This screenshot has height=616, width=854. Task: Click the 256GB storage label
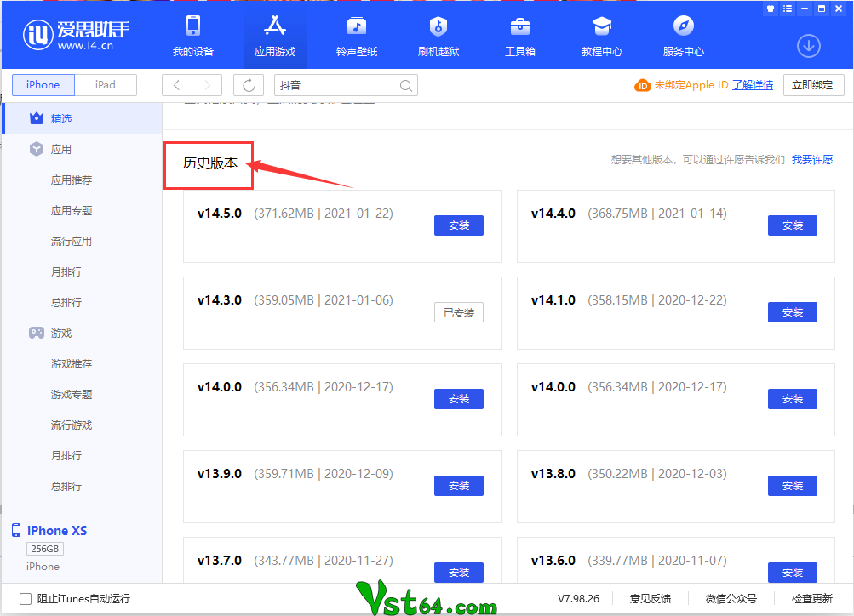[44, 549]
